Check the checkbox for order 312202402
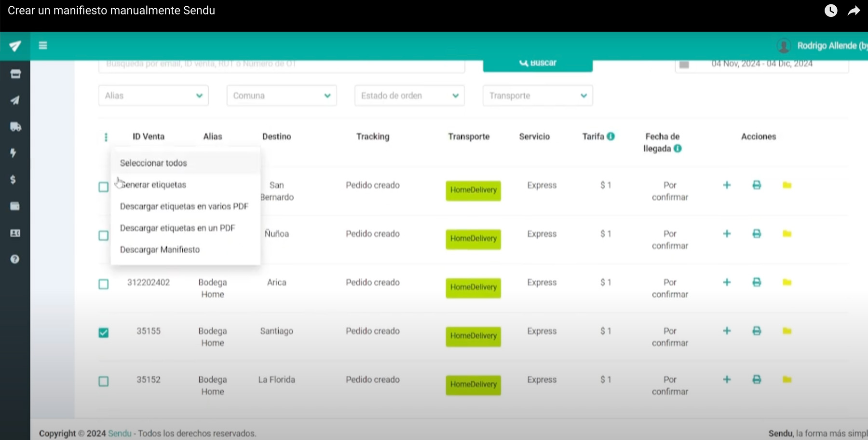Viewport: 868px width, 440px height. click(x=104, y=284)
